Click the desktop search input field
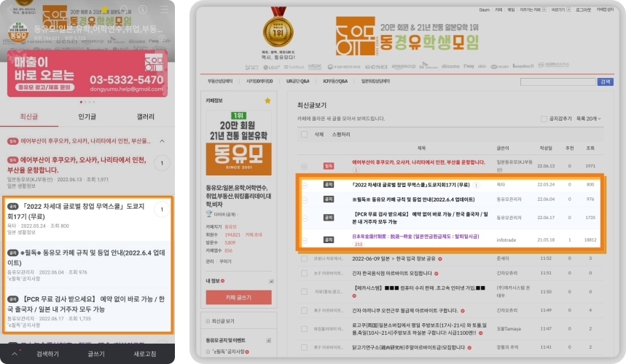Viewport: 626px width, 364px height. [557, 82]
